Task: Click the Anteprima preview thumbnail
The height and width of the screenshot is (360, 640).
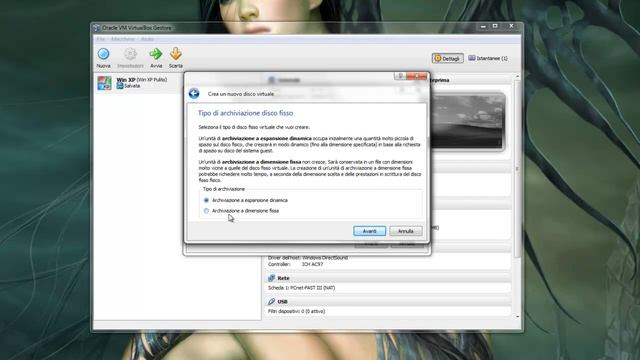Action: [468, 121]
